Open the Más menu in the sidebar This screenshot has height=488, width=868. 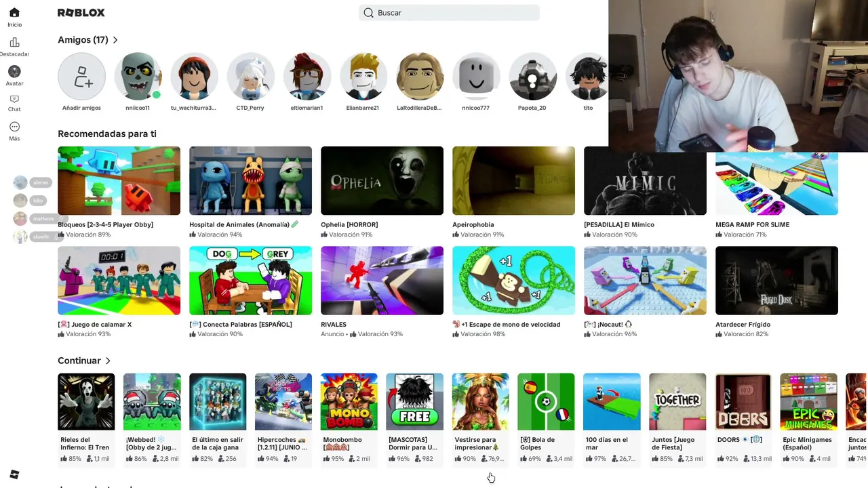14,131
